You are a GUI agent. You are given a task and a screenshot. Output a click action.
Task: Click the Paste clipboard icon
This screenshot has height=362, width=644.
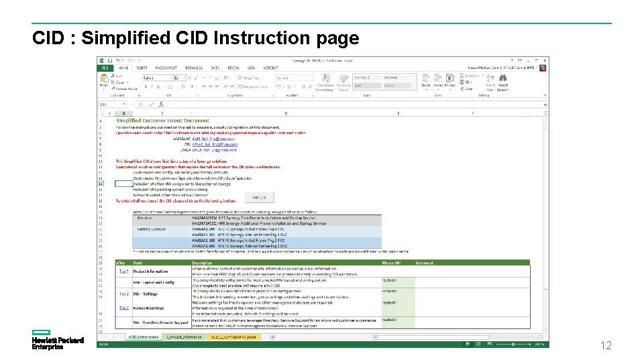point(104,78)
